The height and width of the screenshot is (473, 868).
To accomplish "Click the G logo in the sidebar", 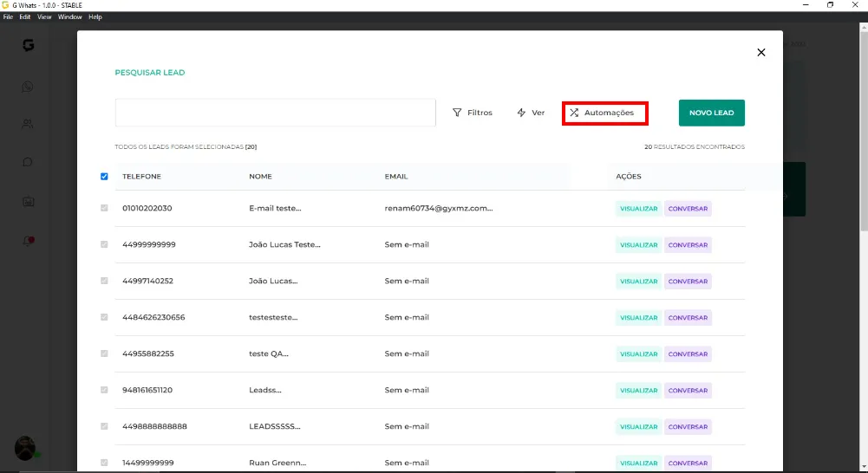I will coord(29,45).
